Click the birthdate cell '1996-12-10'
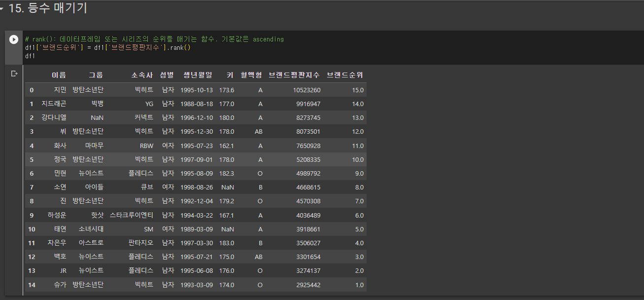The image size is (644, 300). click(197, 117)
